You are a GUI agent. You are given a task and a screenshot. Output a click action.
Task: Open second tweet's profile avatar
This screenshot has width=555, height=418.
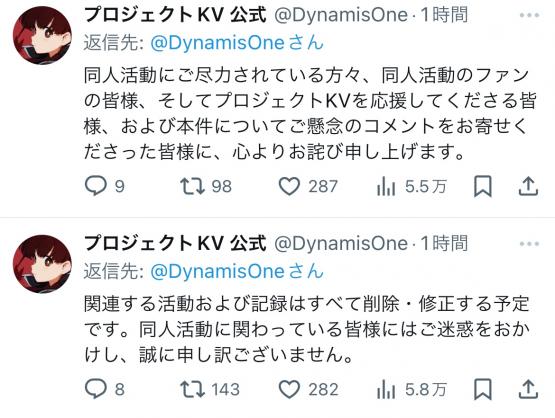(x=42, y=264)
